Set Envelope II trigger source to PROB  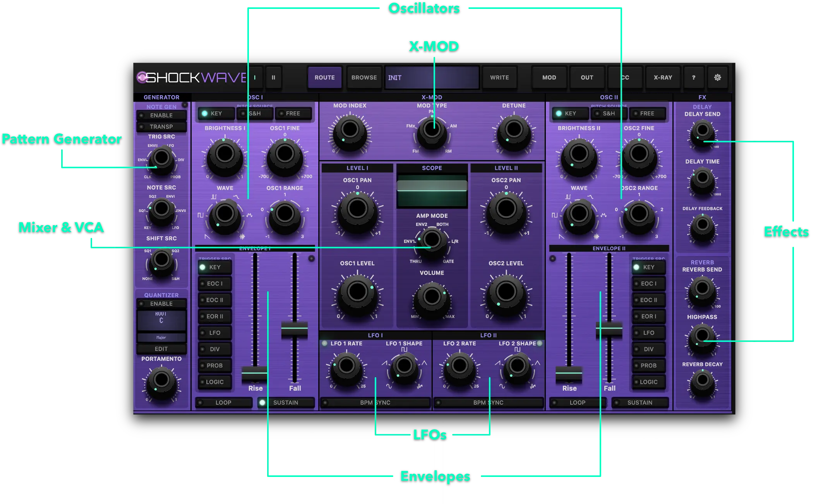(649, 366)
